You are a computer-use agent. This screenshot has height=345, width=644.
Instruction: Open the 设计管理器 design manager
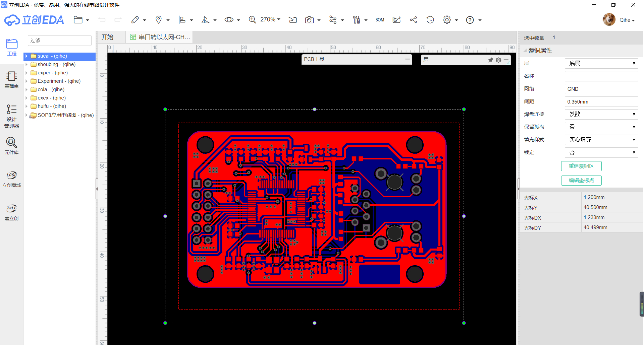coord(11,116)
